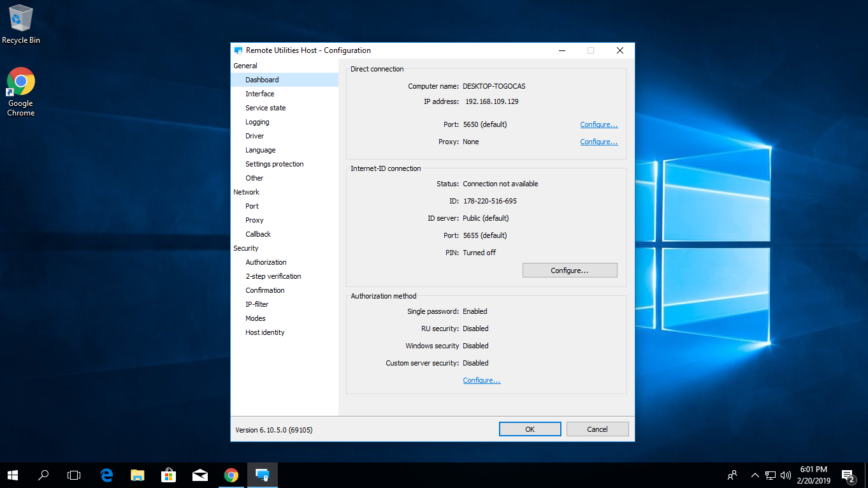This screenshot has width=868, height=488.
Task: Open File Explorer from taskbar
Action: click(138, 475)
